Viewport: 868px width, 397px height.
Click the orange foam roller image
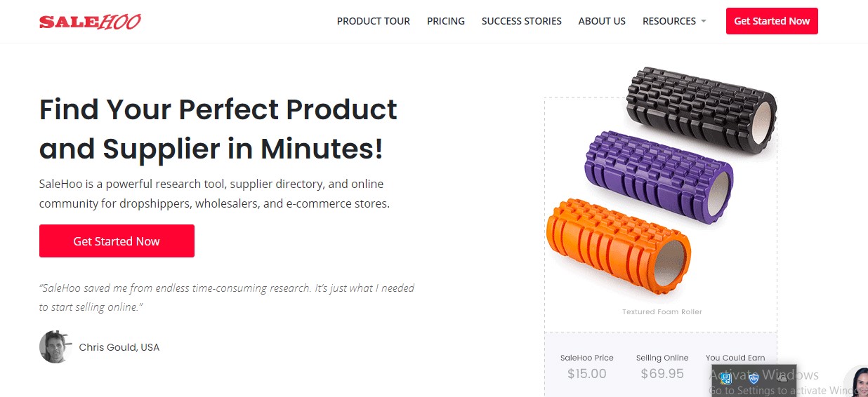[x=618, y=245]
